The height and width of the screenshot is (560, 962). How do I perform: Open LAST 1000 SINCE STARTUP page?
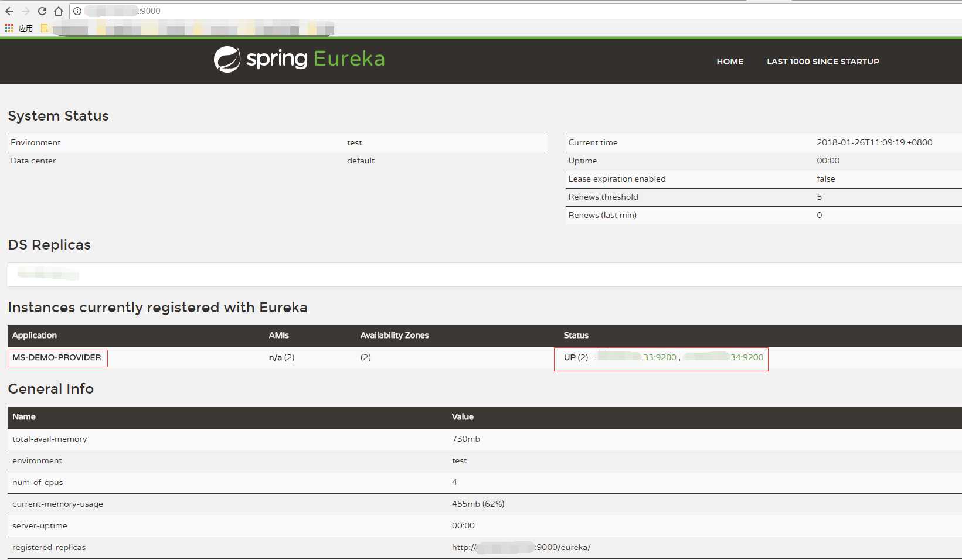(x=823, y=62)
